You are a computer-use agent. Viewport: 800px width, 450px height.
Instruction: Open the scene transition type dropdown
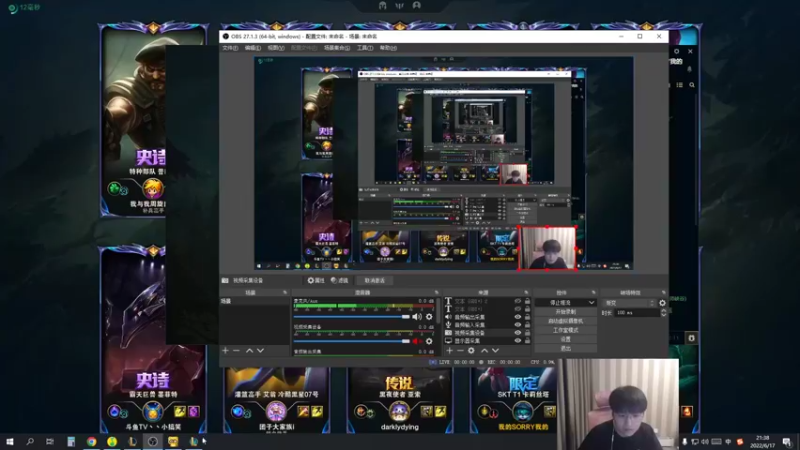[630, 303]
